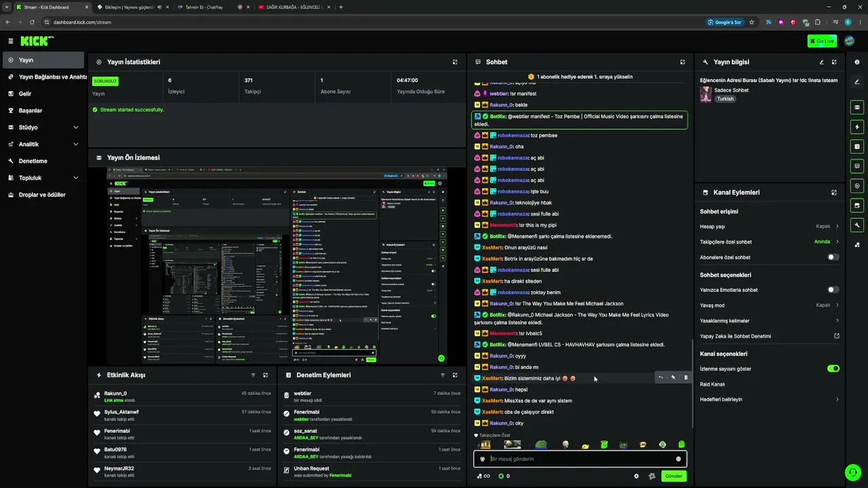Open Droplar ve ödüller in the sidebar
Viewport: 868px width, 488px height.
click(x=43, y=195)
